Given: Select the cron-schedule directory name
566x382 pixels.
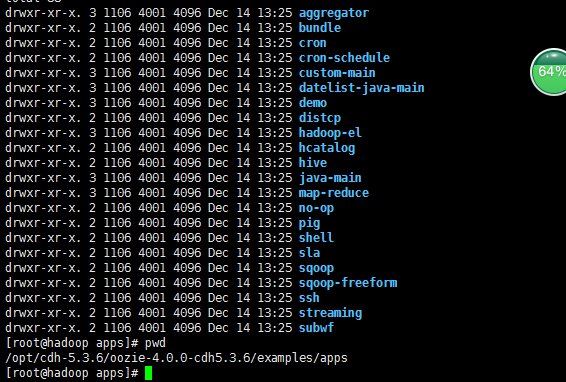Looking at the screenshot, I should coord(344,58).
